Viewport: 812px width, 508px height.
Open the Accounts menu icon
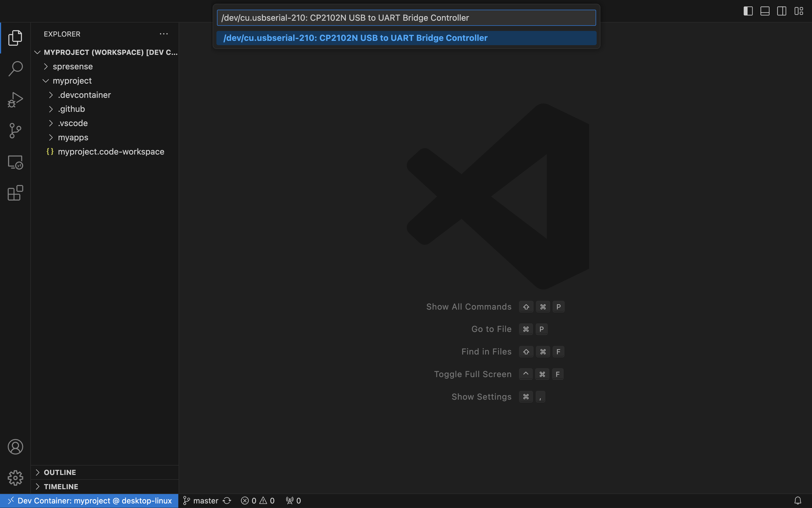point(15,447)
